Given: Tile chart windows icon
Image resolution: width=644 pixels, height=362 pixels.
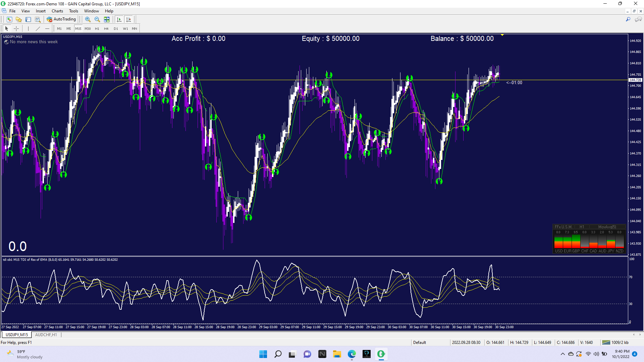Looking at the screenshot, I should 107,19.
